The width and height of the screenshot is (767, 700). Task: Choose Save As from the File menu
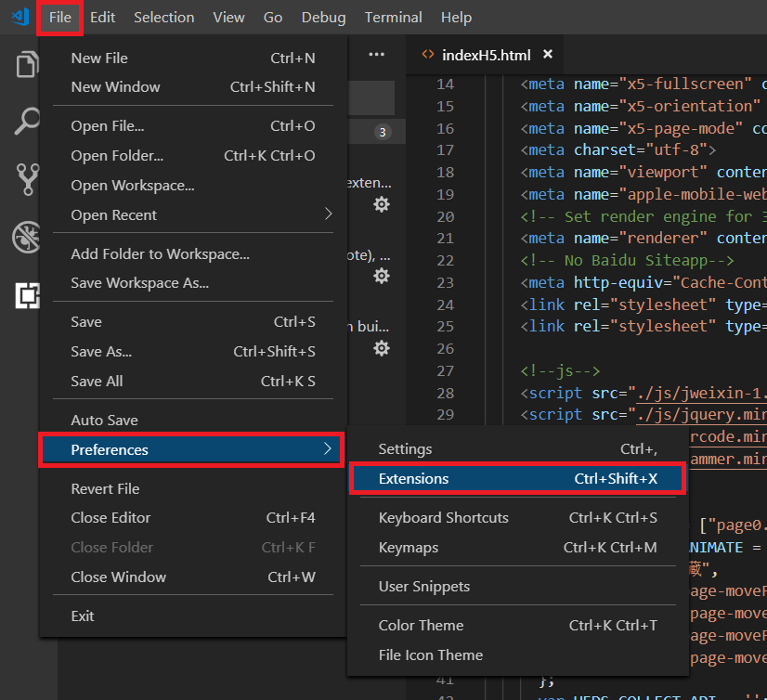98,351
